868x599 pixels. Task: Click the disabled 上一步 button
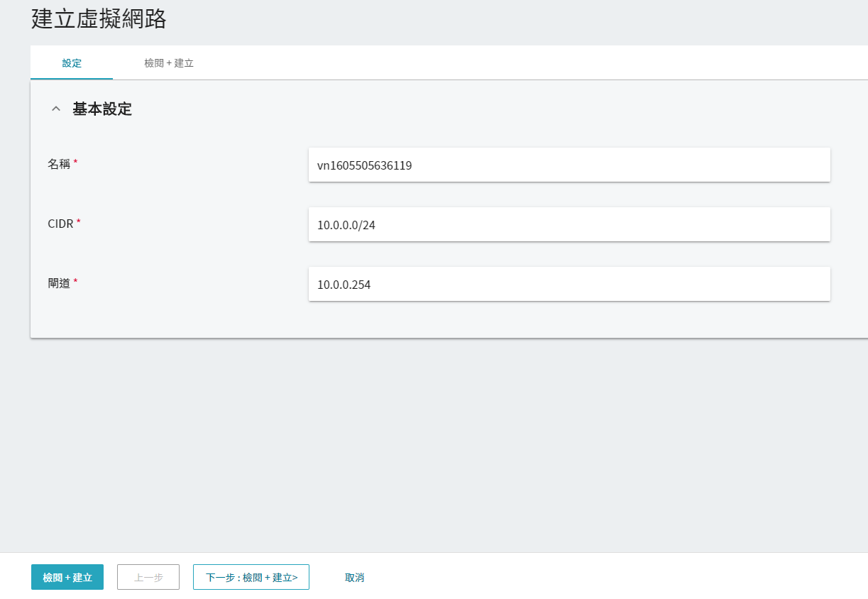148,578
